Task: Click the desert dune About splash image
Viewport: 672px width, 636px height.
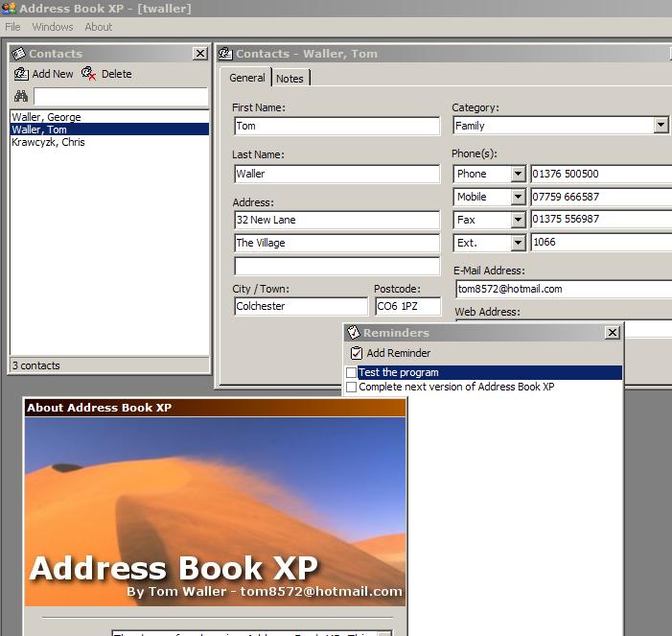Action: point(215,511)
